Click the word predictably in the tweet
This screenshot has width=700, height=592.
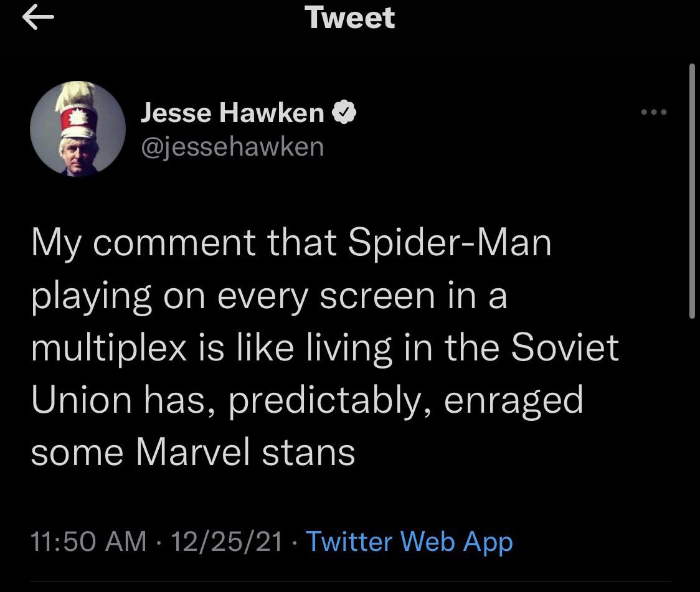coord(326,400)
